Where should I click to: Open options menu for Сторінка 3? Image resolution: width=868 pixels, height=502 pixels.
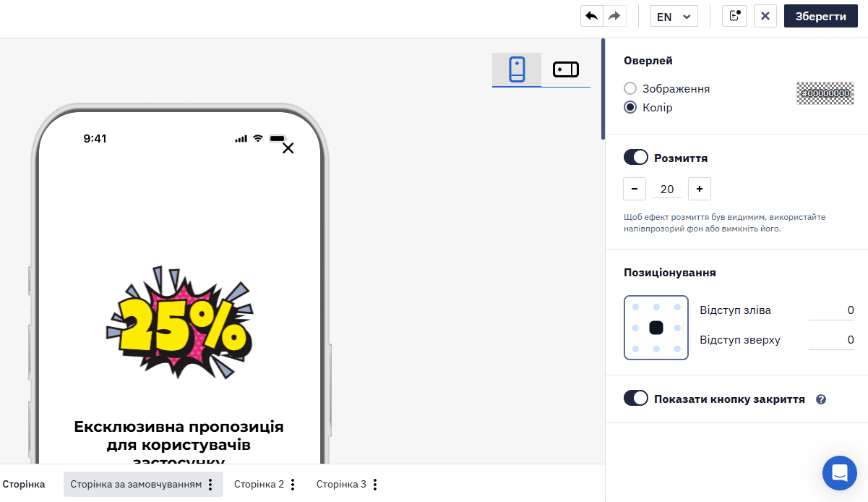375,485
